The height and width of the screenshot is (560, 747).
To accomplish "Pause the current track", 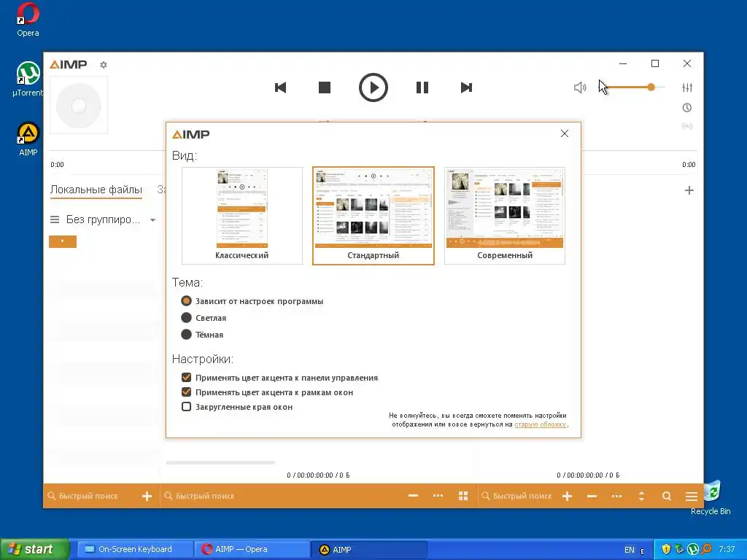I will coord(422,87).
